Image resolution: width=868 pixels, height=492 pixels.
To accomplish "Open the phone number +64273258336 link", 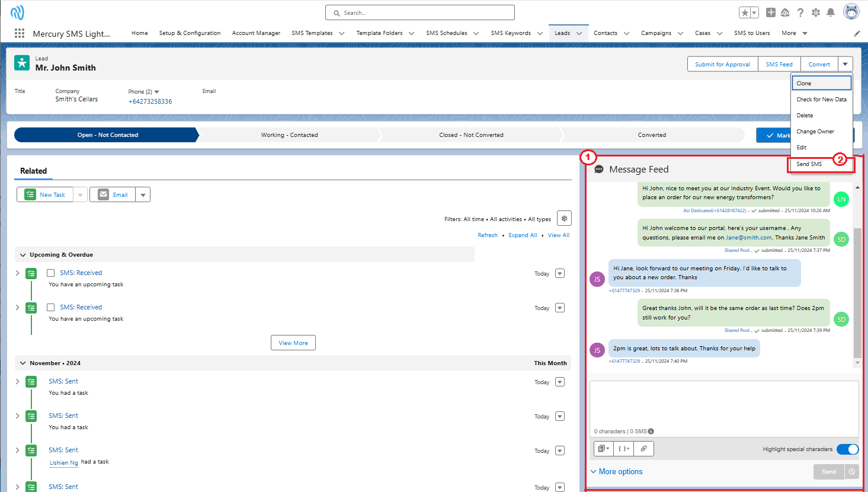I will click(x=150, y=101).
